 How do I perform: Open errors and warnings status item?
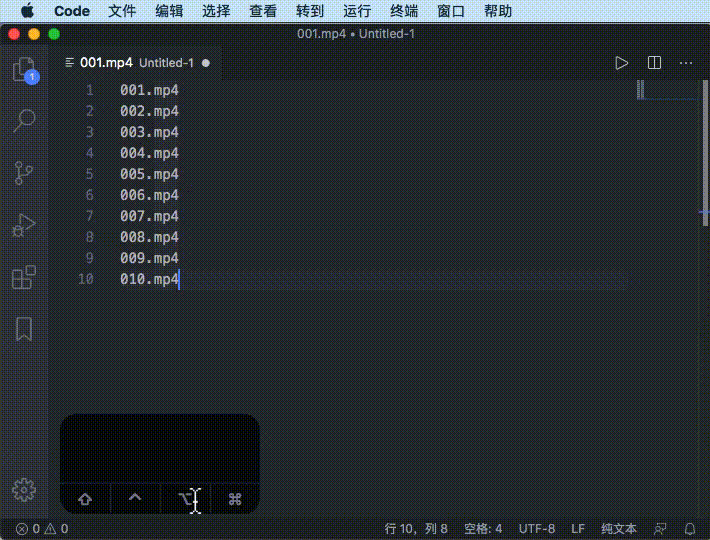point(42,529)
